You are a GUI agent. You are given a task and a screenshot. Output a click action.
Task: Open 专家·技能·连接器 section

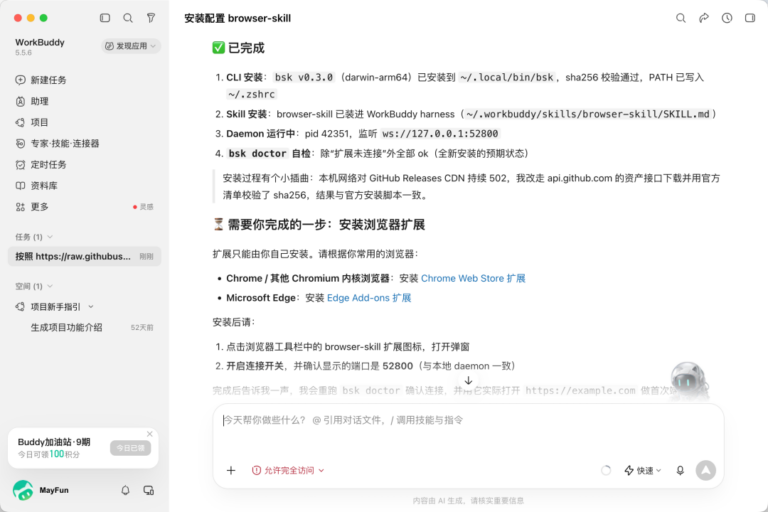point(84,143)
